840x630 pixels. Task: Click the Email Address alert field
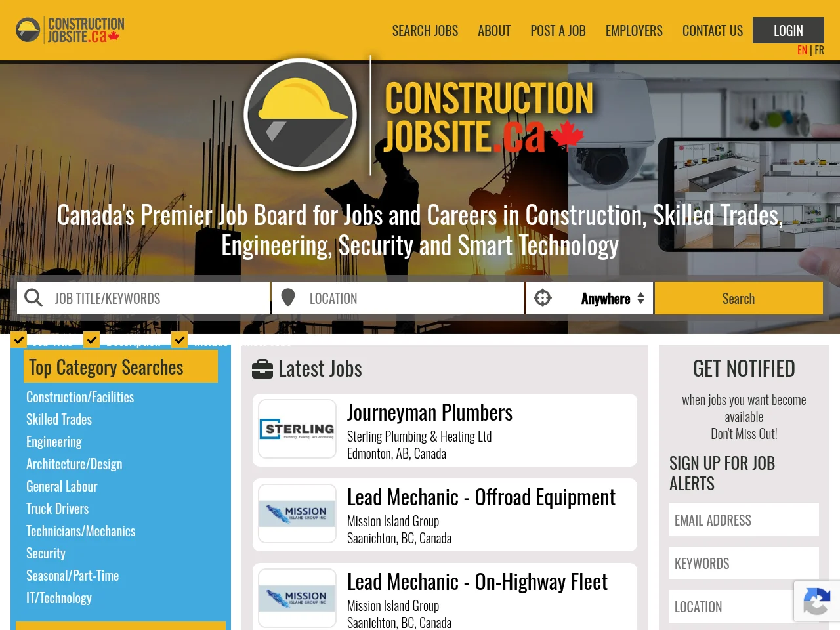tap(744, 520)
